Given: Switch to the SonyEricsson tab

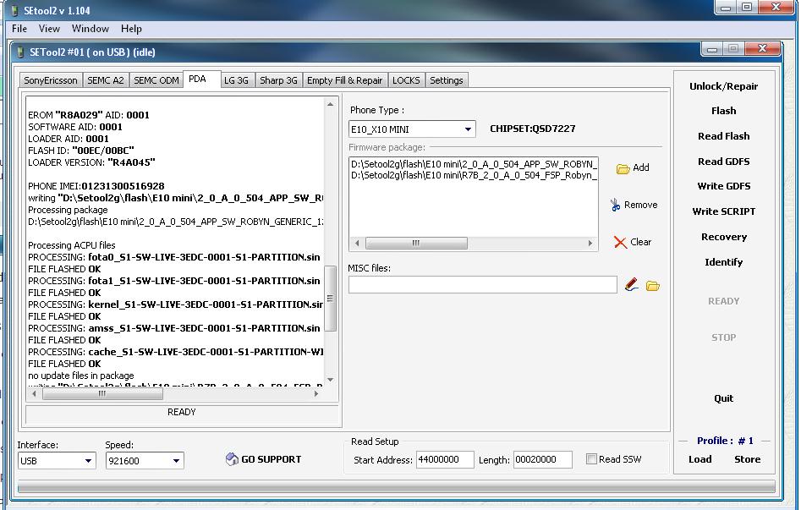Looking at the screenshot, I should [50, 80].
